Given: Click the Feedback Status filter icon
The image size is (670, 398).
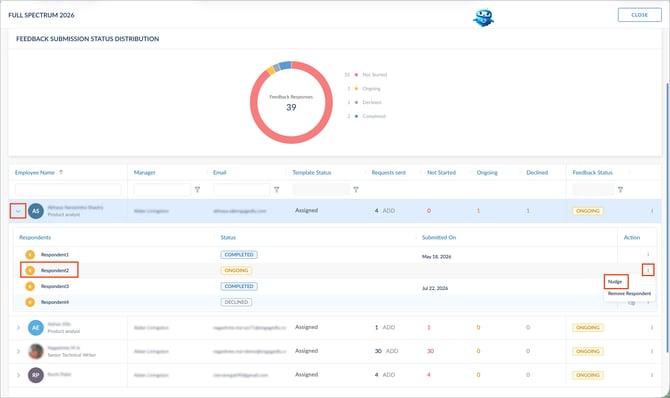Looking at the screenshot, I should [620, 189].
